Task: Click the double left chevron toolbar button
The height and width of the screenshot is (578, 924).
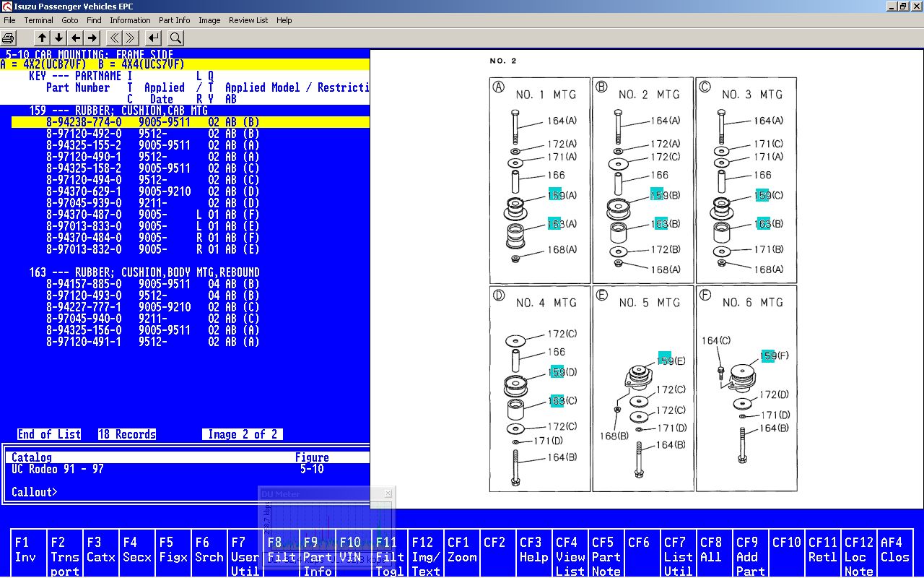Action: (114, 38)
